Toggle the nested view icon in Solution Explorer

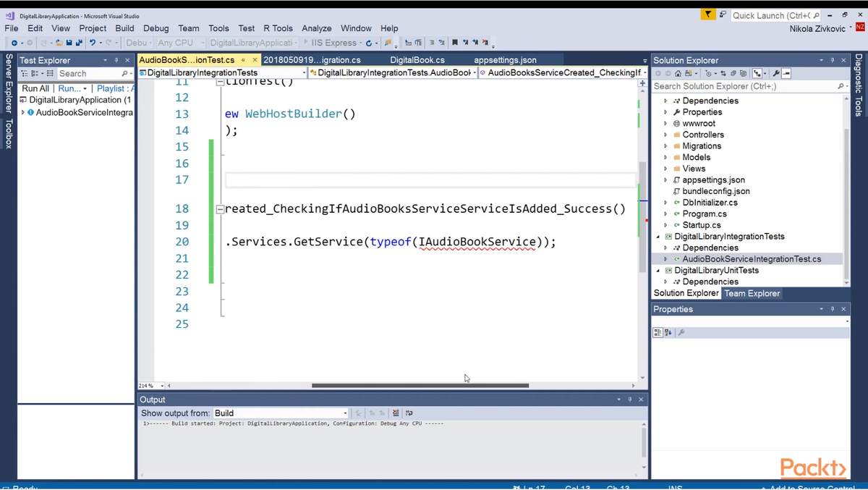click(x=757, y=73)
